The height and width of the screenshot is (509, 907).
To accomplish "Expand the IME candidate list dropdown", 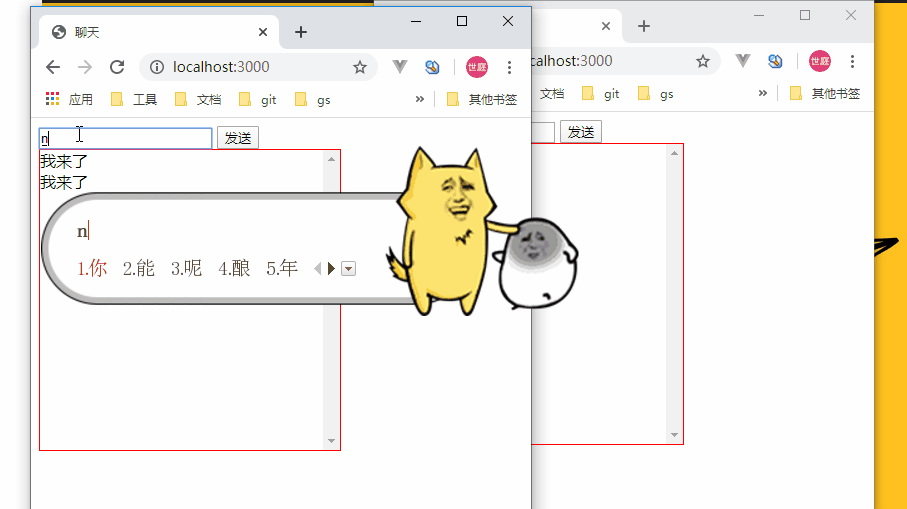I will (x=348, y=268).
